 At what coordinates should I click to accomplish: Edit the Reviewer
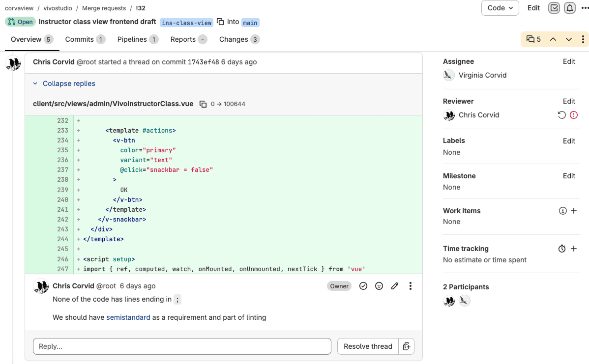pyautogui.click(x=569, y=101)
